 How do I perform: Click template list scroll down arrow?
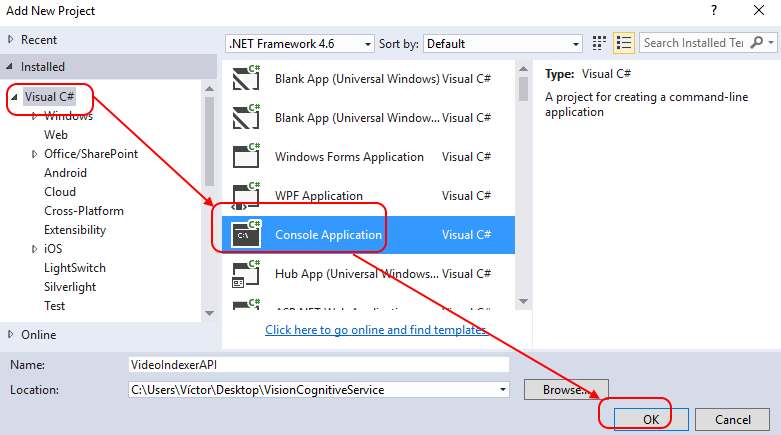pos(523,301)
